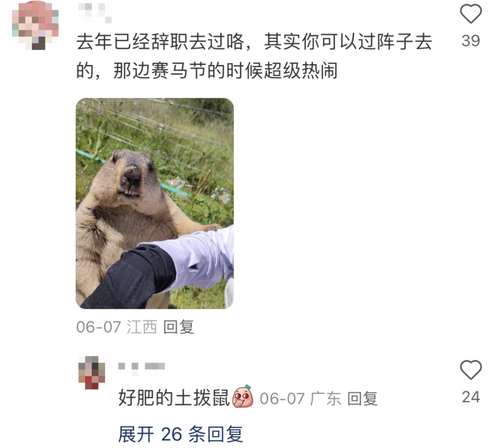Reply to the top comment via 回复
The height and width of the screenshot is (448, 500).
(179, 327)
